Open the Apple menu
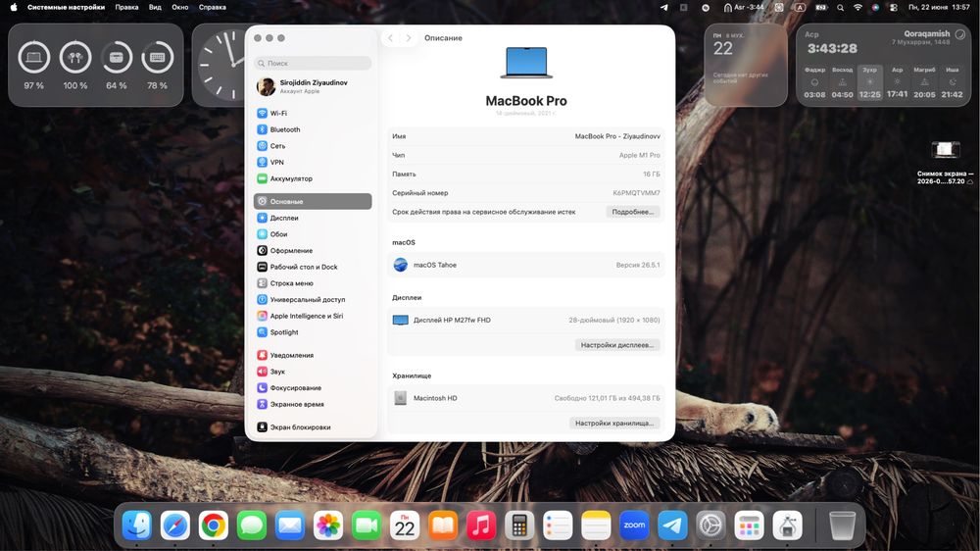 tap(13, 8)
